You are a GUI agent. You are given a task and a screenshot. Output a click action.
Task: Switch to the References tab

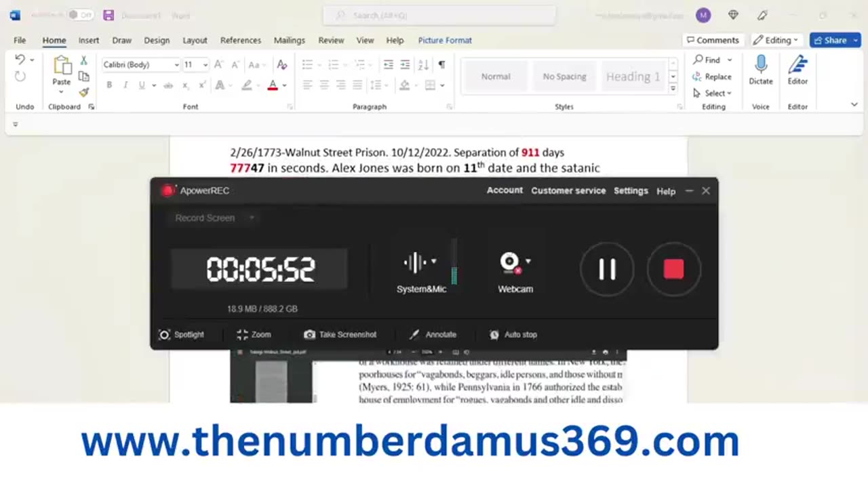[241, 40]
